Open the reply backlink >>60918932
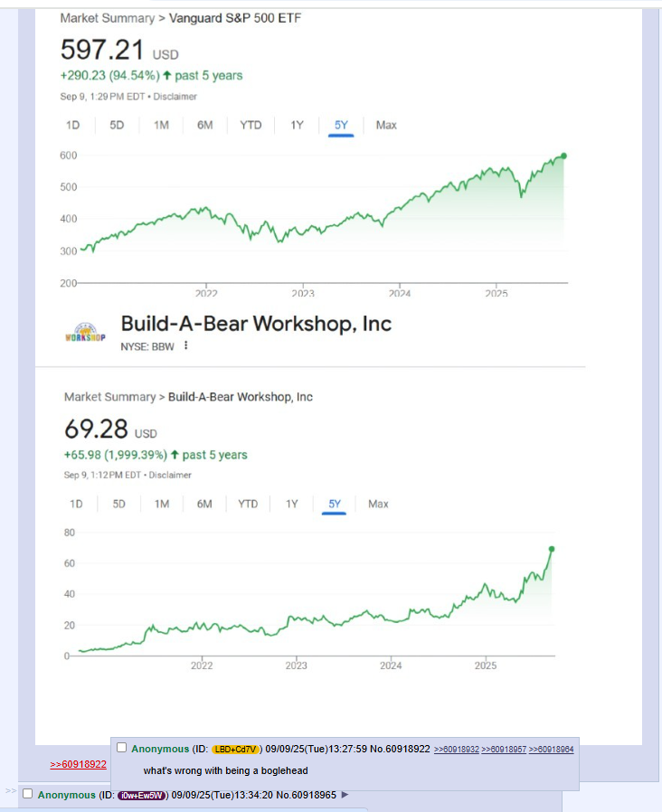The width and height of the screenshot is (662, 812). pyautogui.click(x=456, y=749)
